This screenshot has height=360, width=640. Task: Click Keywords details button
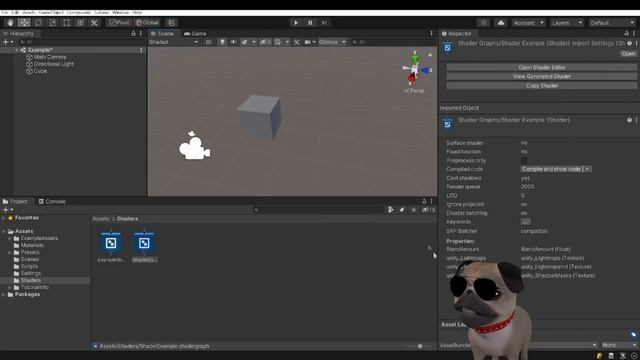(x=525, y=222)
